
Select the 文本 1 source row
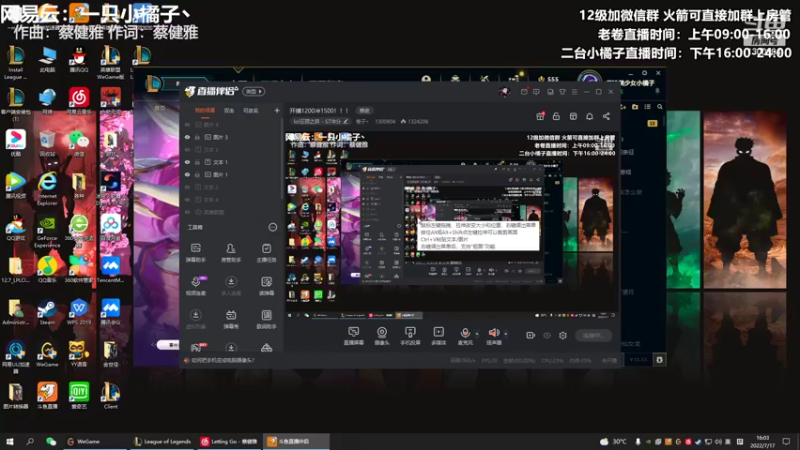pyautogui.click(x=232, y=162)
